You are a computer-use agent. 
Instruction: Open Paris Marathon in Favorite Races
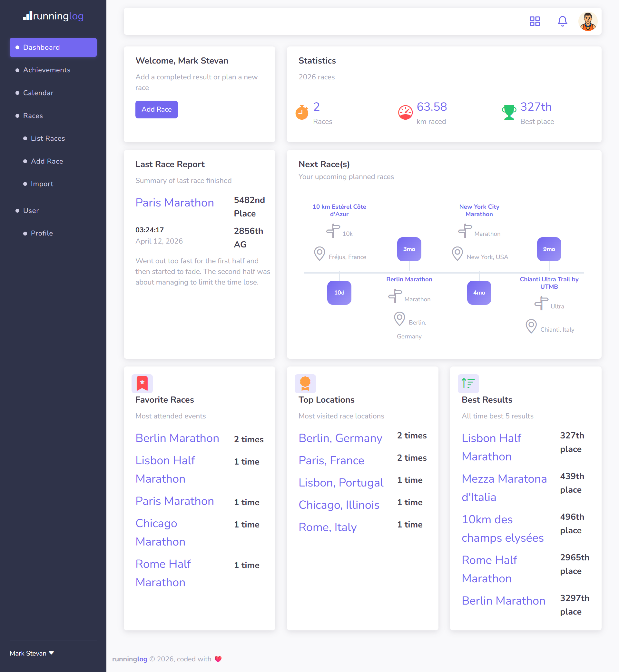174,501
